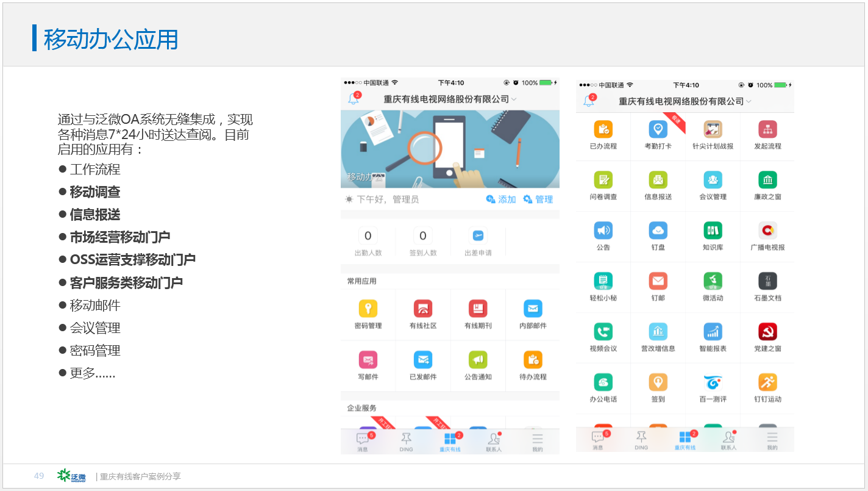Open the 问卷调查 survey icon
The width and height of the screenshot is (868, 491).
tap(603, 180)
